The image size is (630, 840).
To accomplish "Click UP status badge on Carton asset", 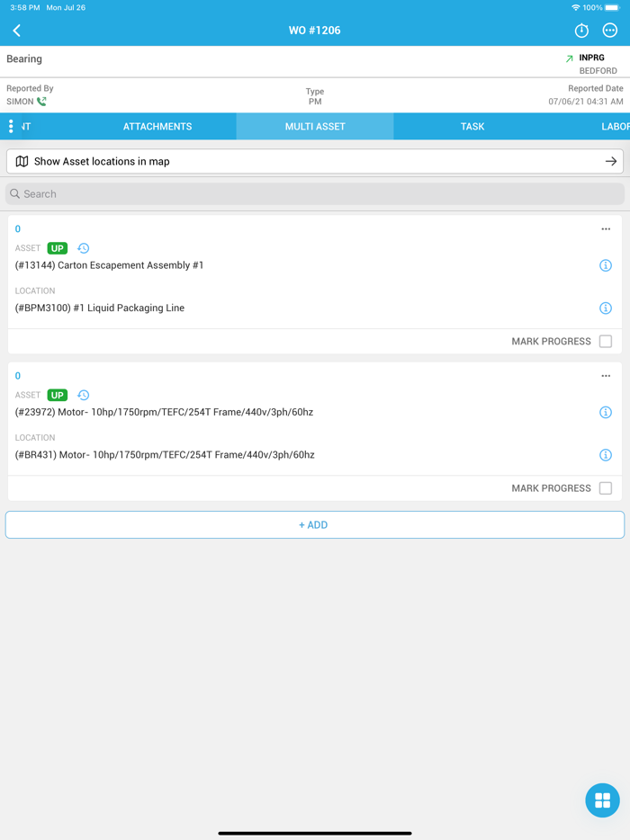I will 58,248.
